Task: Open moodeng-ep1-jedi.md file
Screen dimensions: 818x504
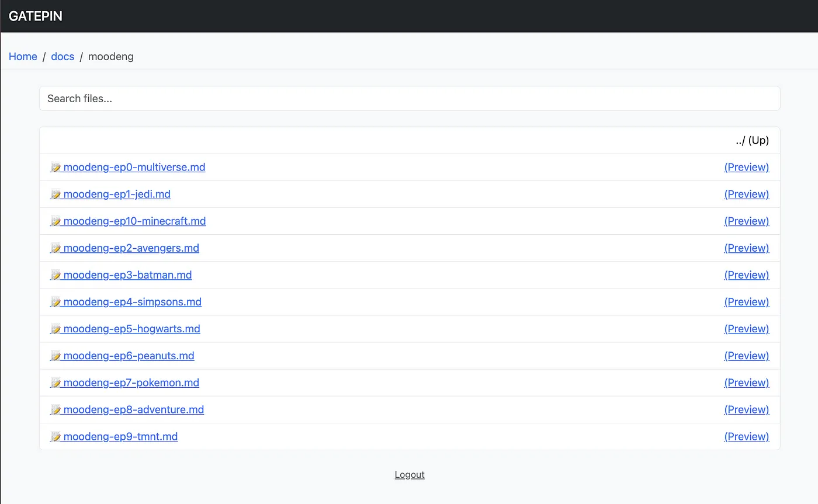Action: 117,194
